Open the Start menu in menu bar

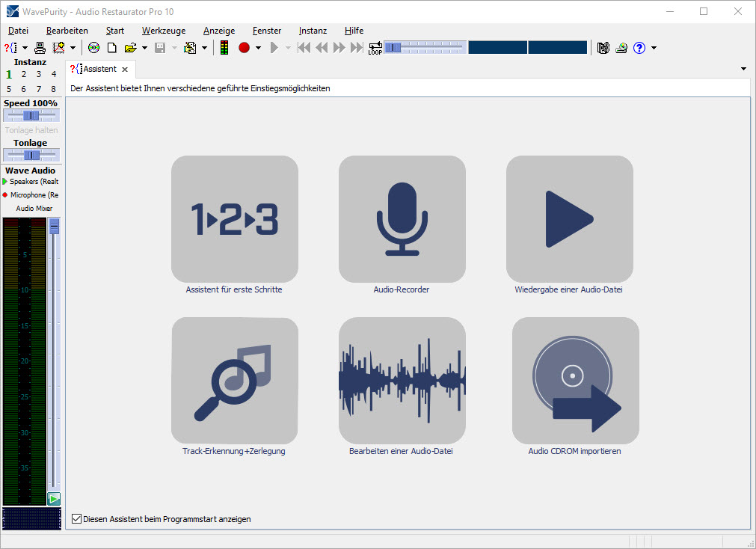pyautogui.click(x=114, y=31)
